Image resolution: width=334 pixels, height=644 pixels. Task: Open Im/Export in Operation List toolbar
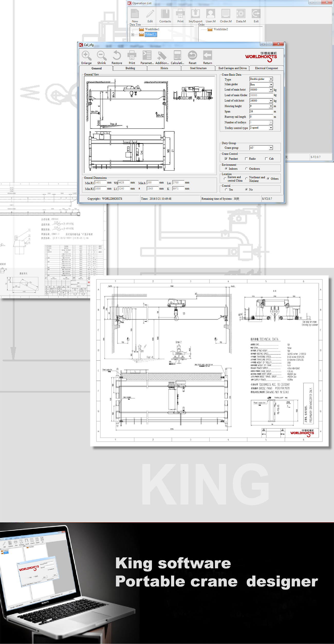(x=196, y=14)
